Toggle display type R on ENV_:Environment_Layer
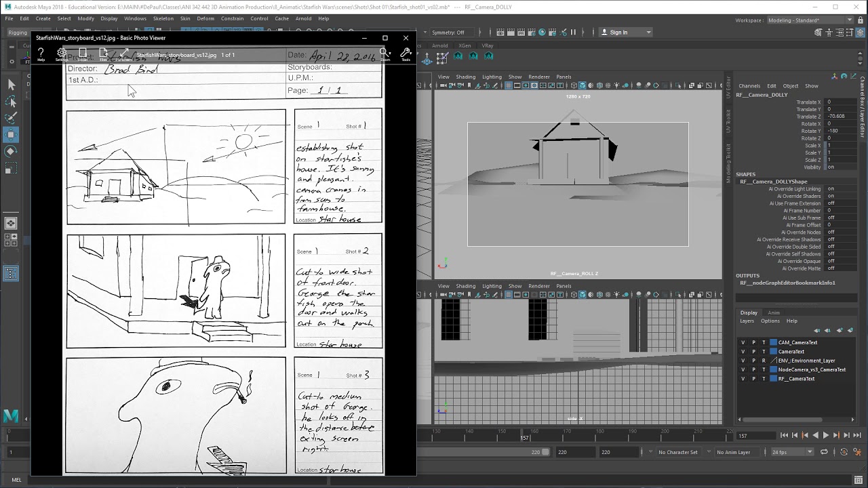 click(764, 361)
